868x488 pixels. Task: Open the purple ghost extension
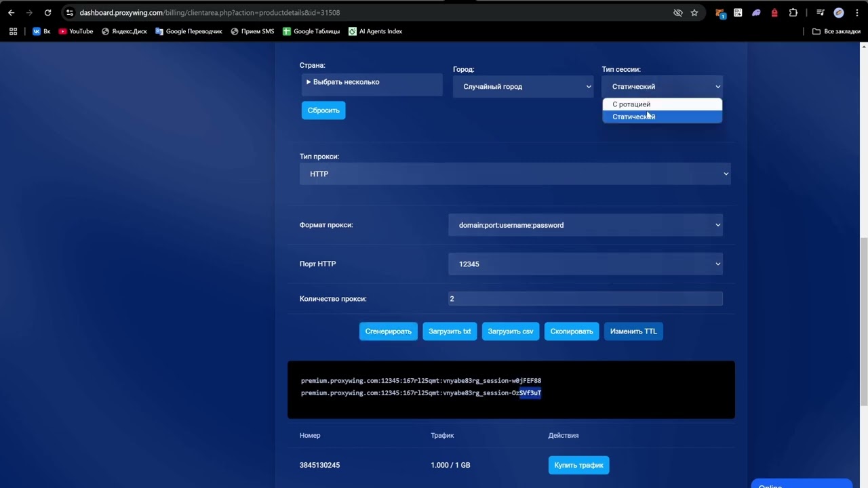pos(756,13)
